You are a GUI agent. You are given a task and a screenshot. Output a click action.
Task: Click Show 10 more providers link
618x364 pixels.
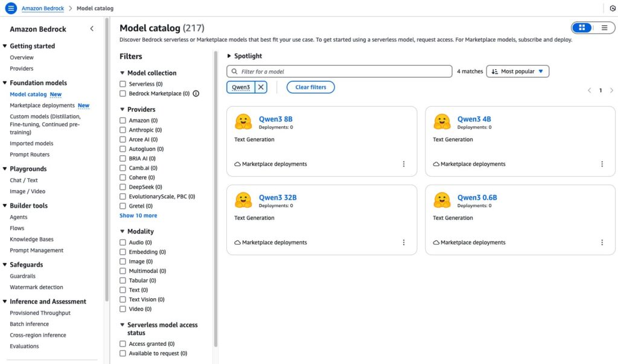(x=138, y=216)
